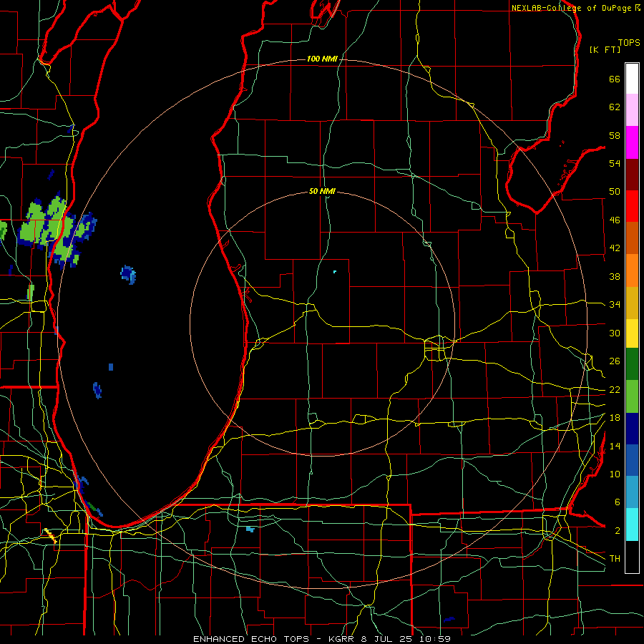Pick the navy blue legend color block

pyautogui.click(x=632, y=429)
